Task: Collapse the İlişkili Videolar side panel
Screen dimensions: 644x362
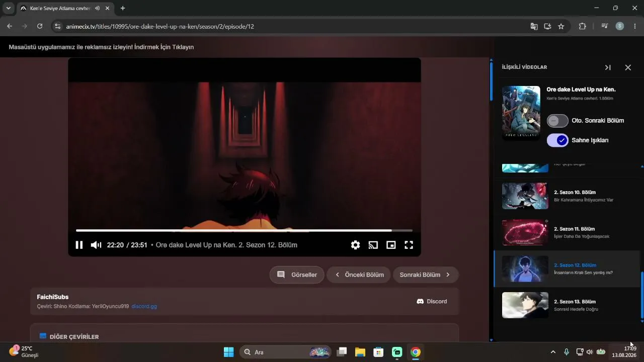Action: tap(608, 67)
